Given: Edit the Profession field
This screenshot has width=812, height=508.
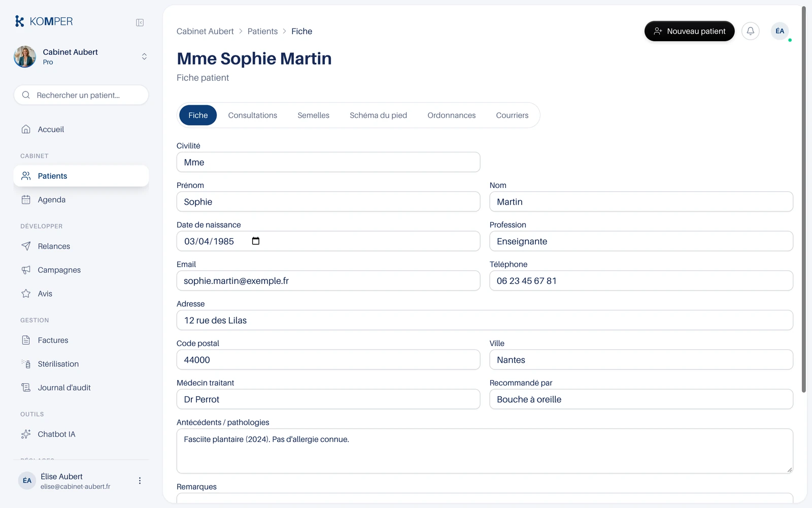Looking at the screenshot, I should click(x=641, y=241).
